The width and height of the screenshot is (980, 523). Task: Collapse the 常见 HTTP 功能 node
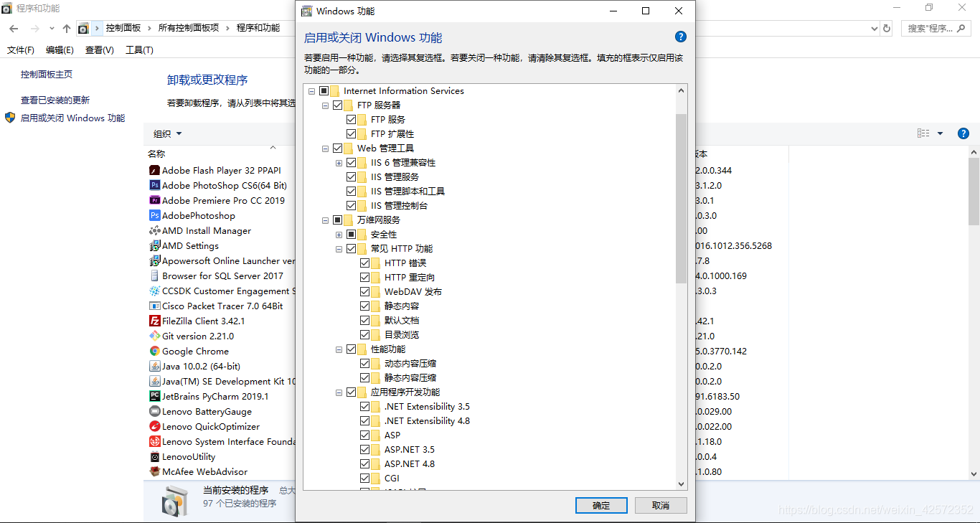[339, 249]
